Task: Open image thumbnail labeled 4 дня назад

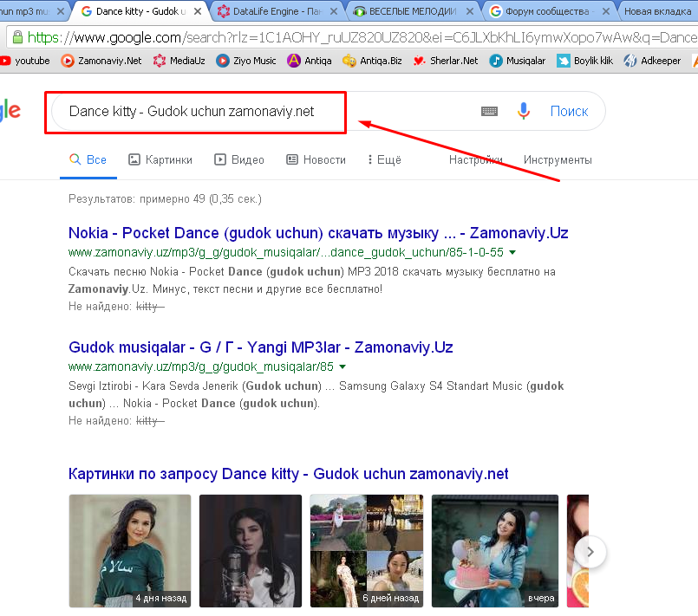Action: (130, 551)
